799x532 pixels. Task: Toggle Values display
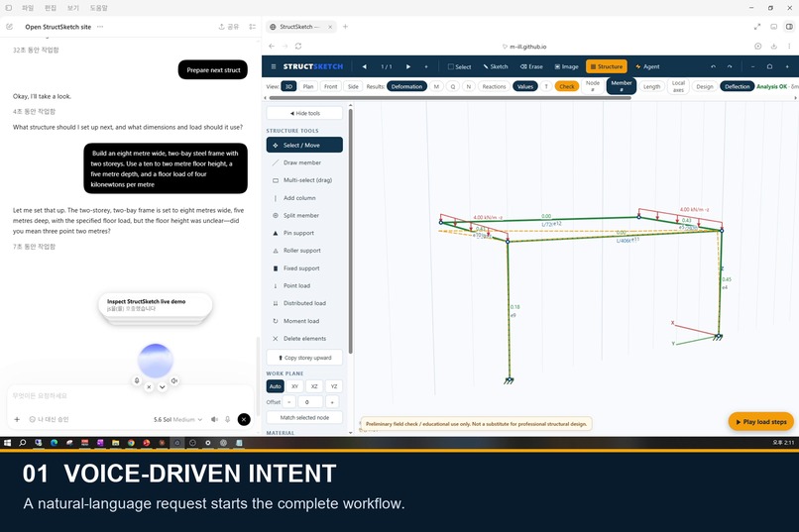[525, 86]
